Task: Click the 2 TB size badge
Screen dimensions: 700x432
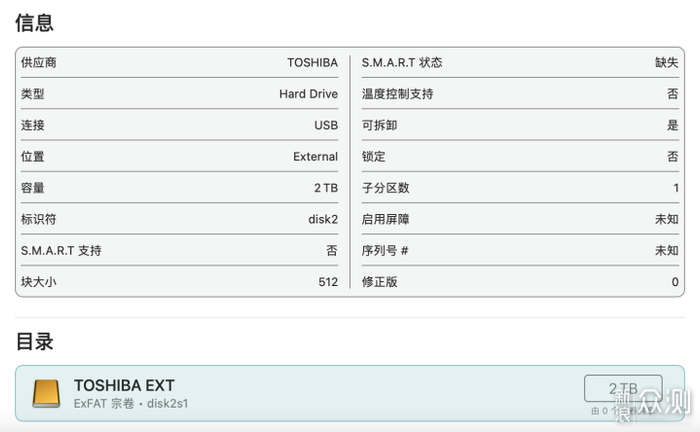Action: point(623,388)
